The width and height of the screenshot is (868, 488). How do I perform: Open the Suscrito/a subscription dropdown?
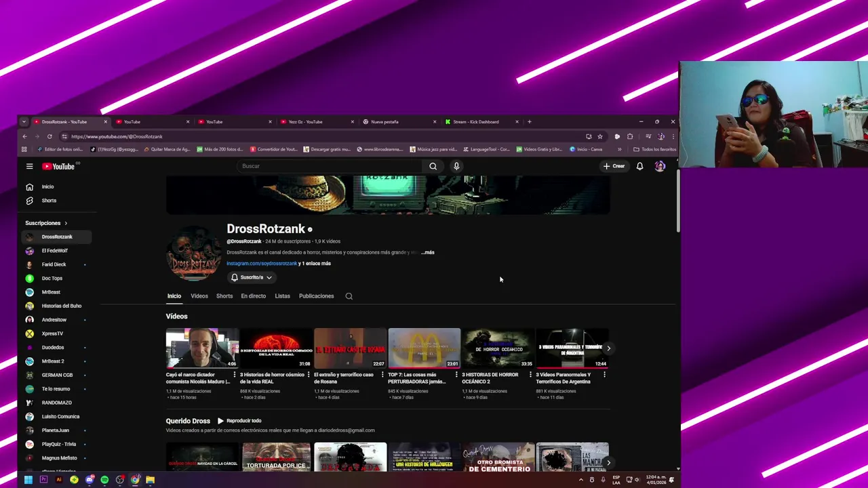pos(251,277)
